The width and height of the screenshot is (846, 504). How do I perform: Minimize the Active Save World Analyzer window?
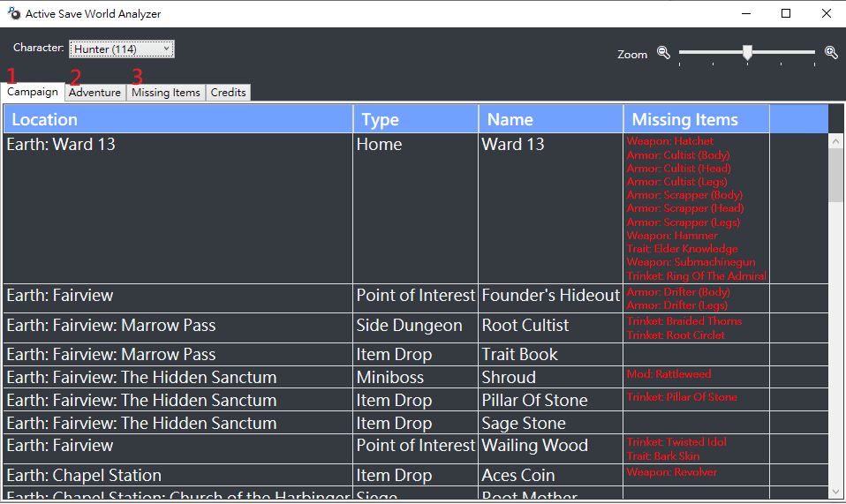coord(746,13)
